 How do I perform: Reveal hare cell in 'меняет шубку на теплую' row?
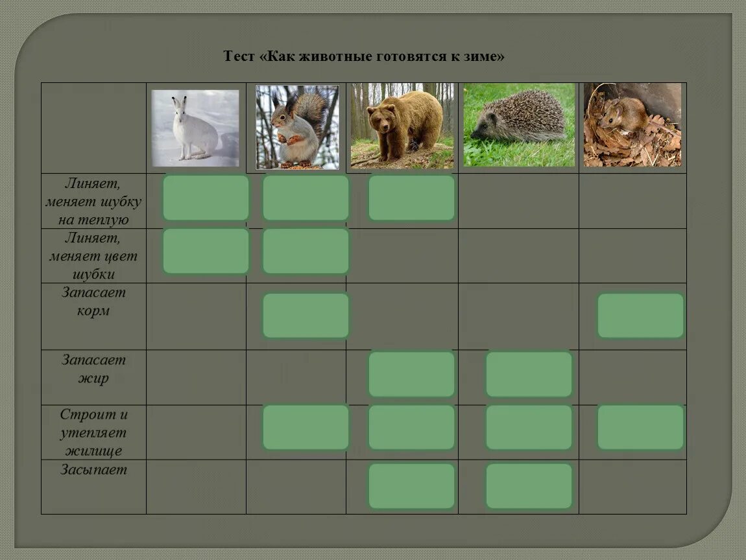[206, 198]
